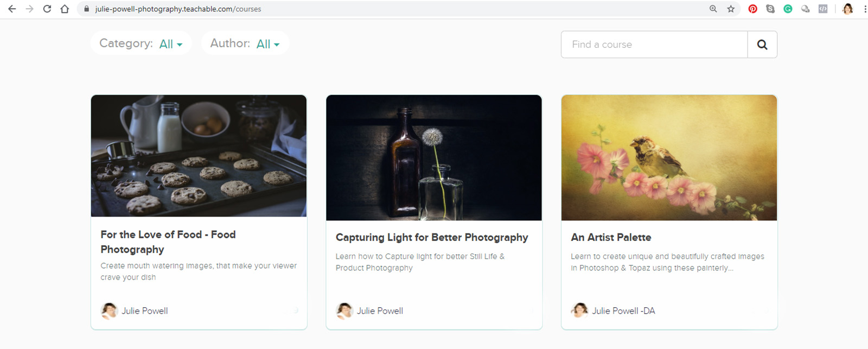The width and height of the screenshot is (868, 349).
Task: Focus the Find a course search field
Action: 654,45
